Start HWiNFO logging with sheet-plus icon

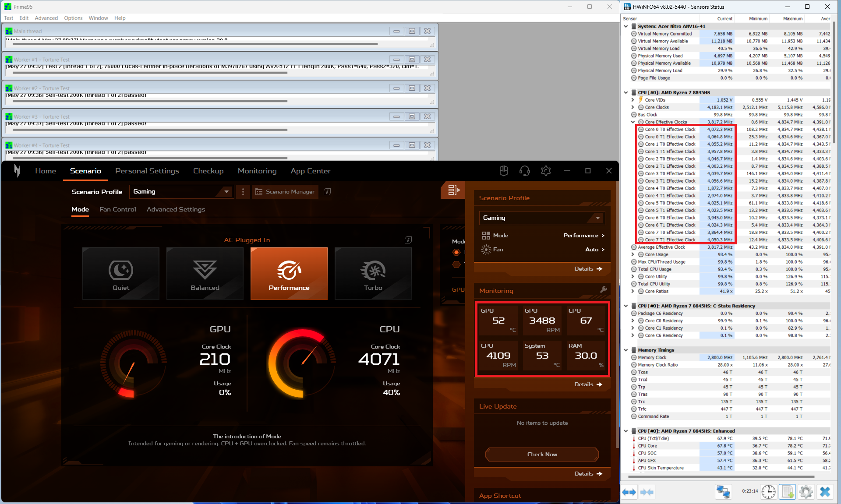click(x=787, y=492)
